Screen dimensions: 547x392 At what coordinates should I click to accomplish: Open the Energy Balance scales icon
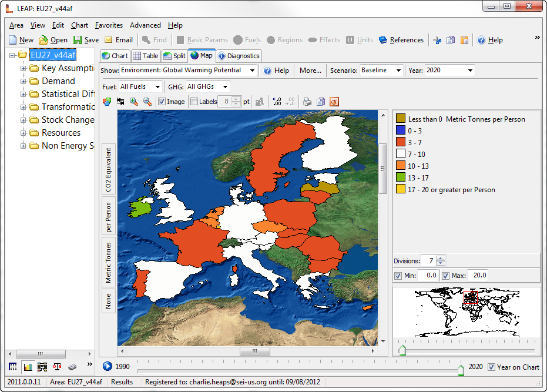click(x=57, y=367)
